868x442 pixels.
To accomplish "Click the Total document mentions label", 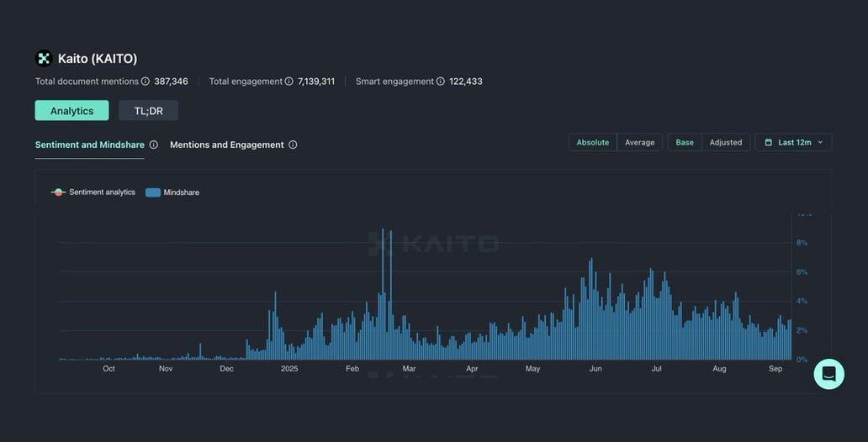I will tap(87, 82).
